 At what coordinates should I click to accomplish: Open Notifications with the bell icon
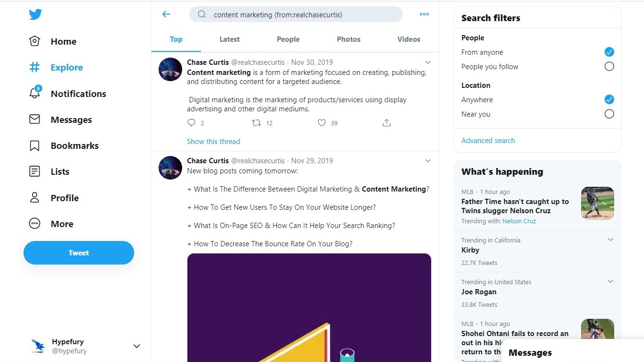coord(34,94)
